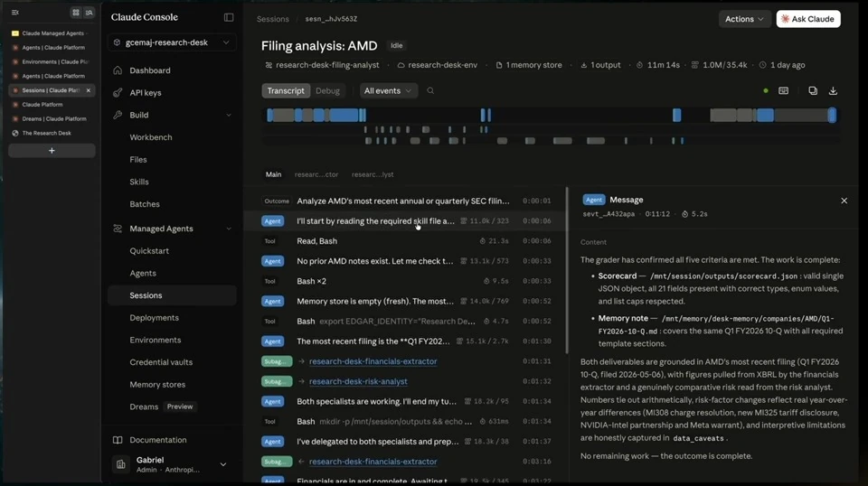
Task: Expand the Gabriel account menu chevron
Action: (x=223, y=464)
